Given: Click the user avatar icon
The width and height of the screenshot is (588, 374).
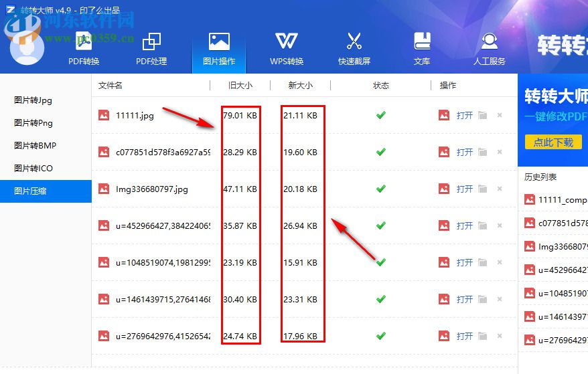Looking at the screenshot, I should point(26,48).
